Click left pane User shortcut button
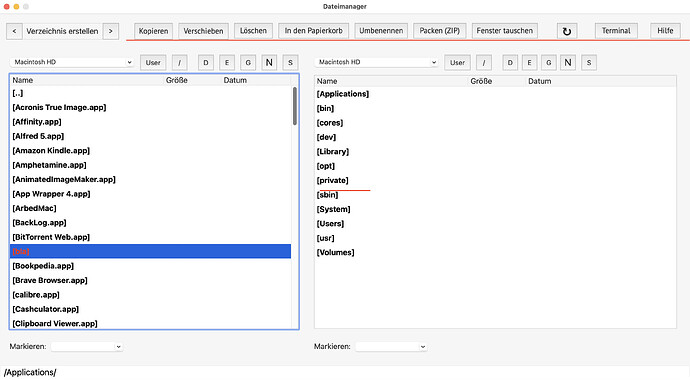The width and height of the screenshot is (690, 380). [153, 62]
